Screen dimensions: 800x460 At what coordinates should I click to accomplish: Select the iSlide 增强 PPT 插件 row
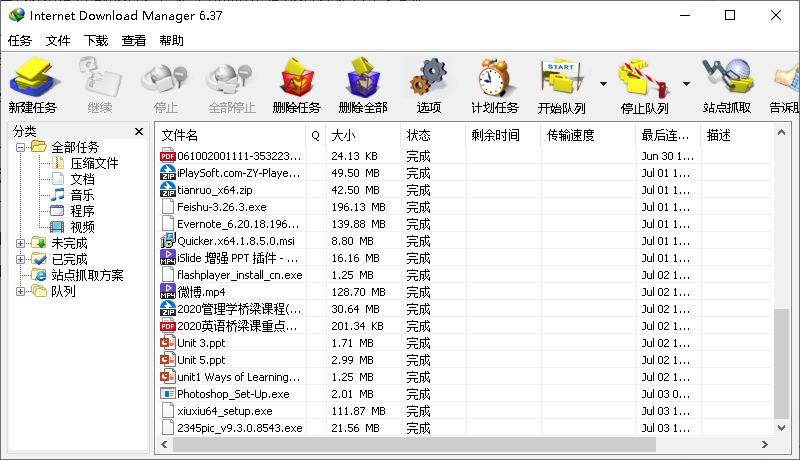click(464, 258)
